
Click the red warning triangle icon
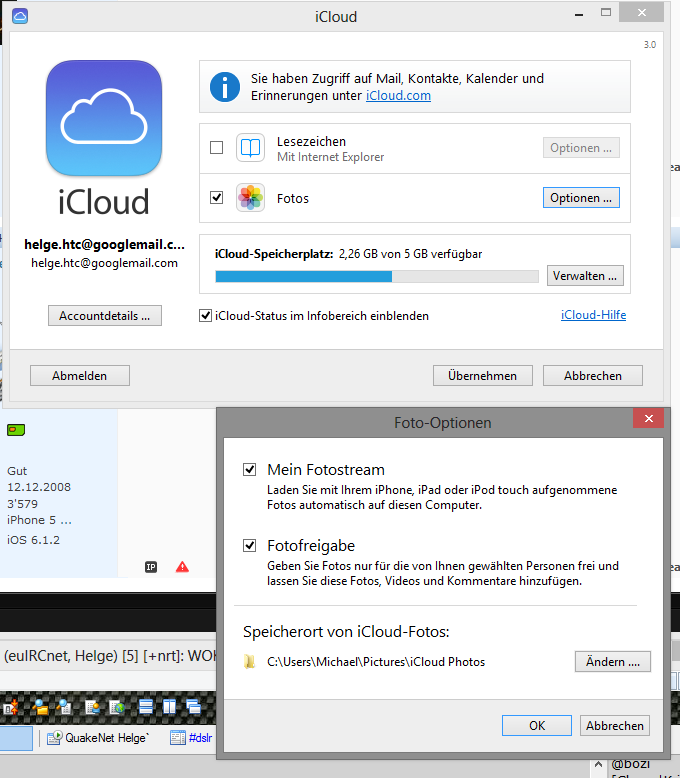click(182, 567)
